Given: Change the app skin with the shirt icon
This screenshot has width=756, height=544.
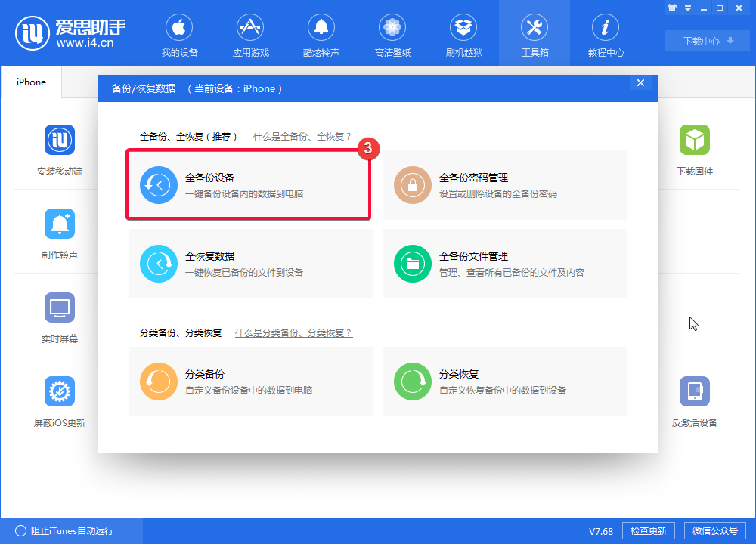Looking at the screenshot, I should [671, 8].
